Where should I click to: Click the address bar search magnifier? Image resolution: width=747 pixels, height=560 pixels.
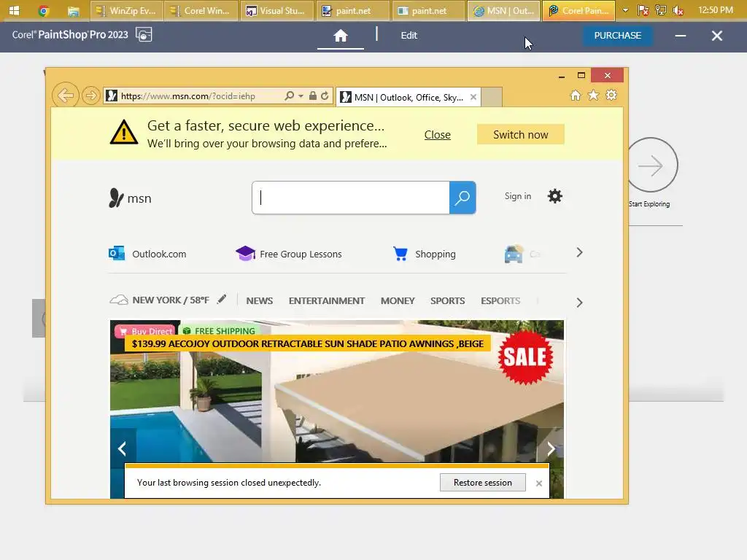point(289,96)
